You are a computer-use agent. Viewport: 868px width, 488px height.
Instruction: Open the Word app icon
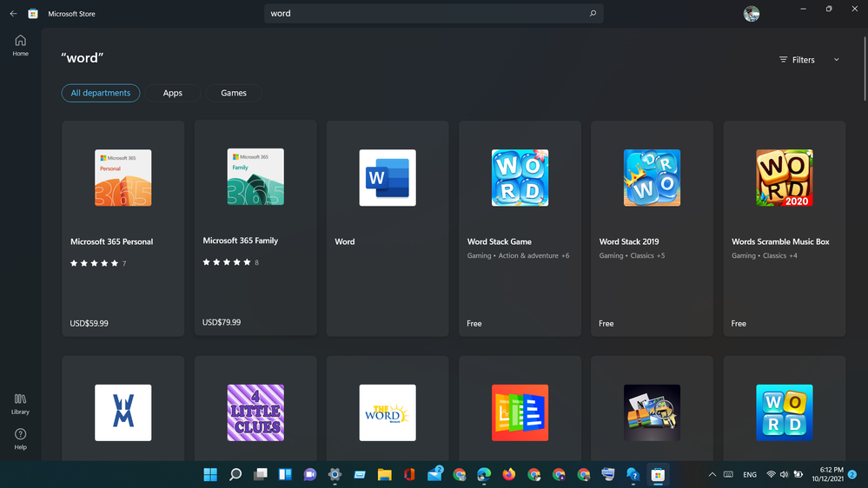388,178
